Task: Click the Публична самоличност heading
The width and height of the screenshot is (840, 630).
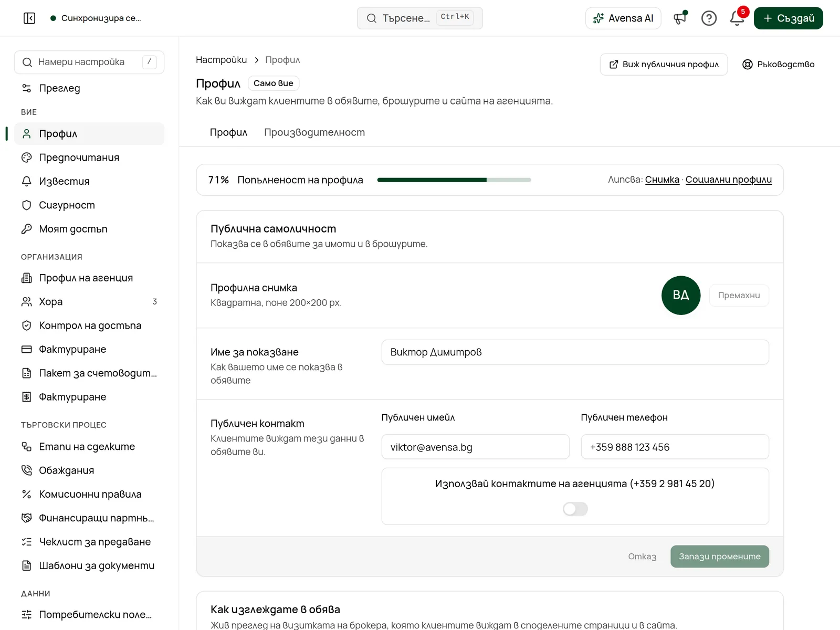Action: tap(273, 229)
